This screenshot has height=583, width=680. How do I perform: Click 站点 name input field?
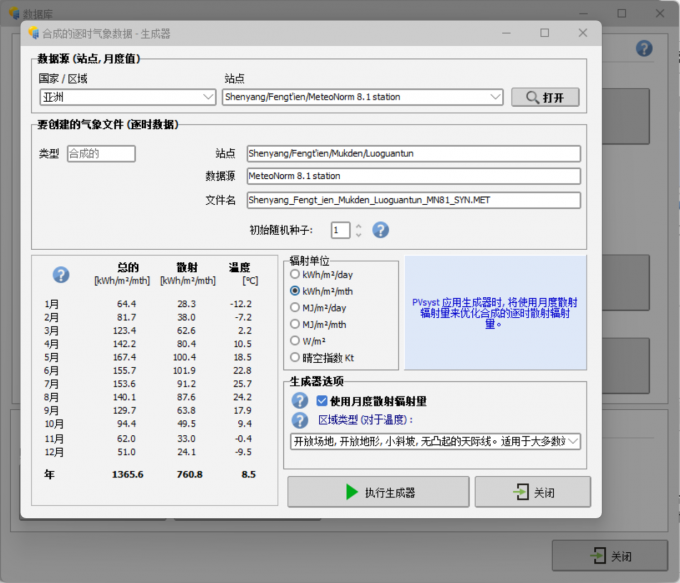[414, 154]
